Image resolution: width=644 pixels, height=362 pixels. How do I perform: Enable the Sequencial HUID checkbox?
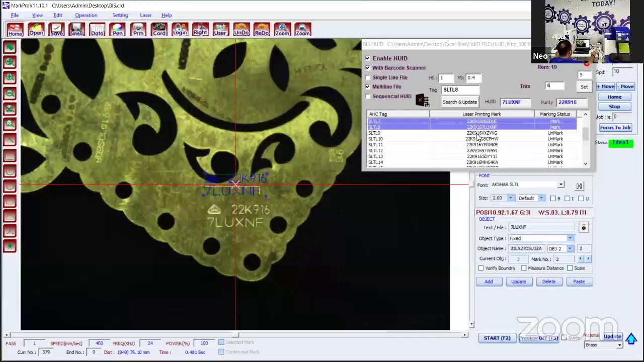tap(368, 96)
